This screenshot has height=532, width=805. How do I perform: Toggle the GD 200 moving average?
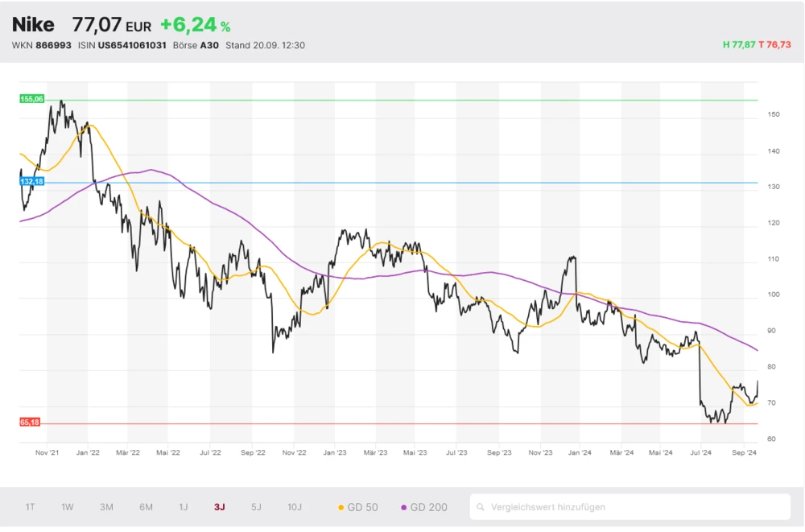pos(424,507)
